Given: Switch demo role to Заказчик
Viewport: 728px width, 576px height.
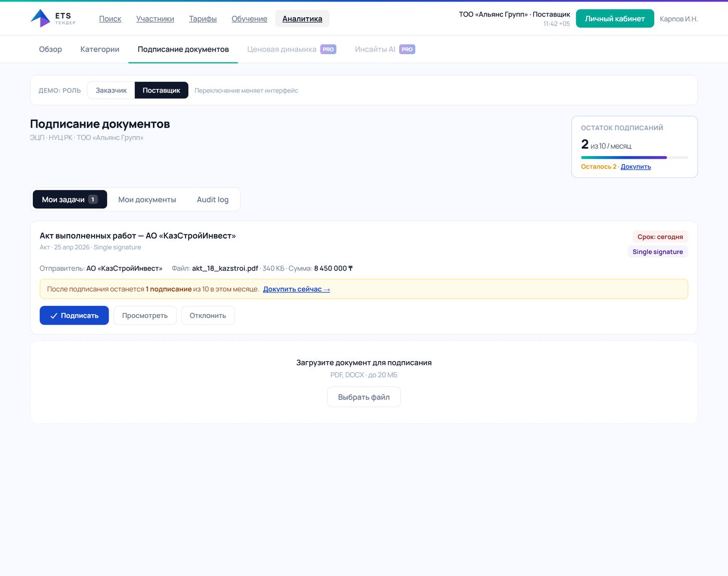Looking at the screenshot, I should pos(111,90).
